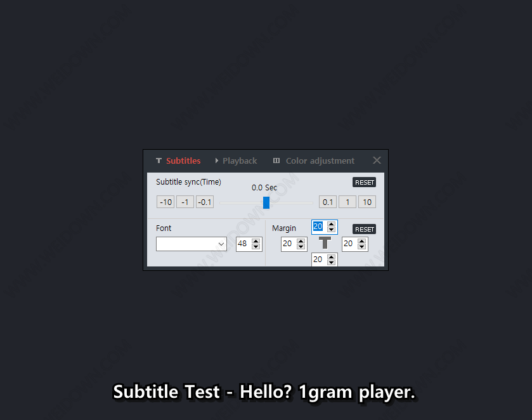Reset the subtitle margins
This screenshot has width=532, height=420.
click(364, 229)
